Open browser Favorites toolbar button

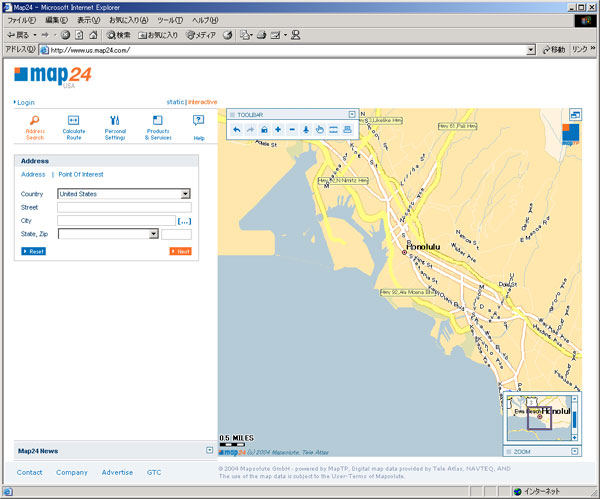click(158, 35)
